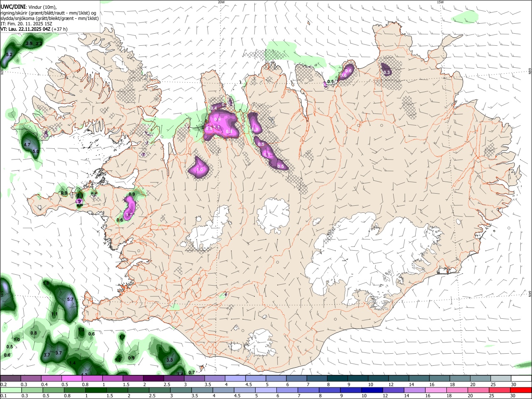Image resolution: width=532 pixels, height=399 pixels.
Task: Click the 2.9 precipitation value label
Action: click(x=29, y=43)
